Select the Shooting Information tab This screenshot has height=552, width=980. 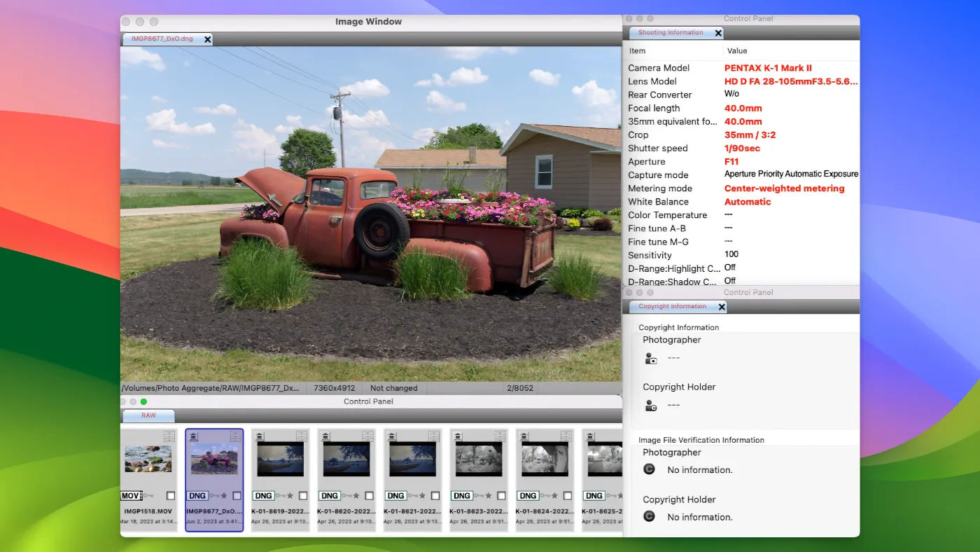[671, 33]
